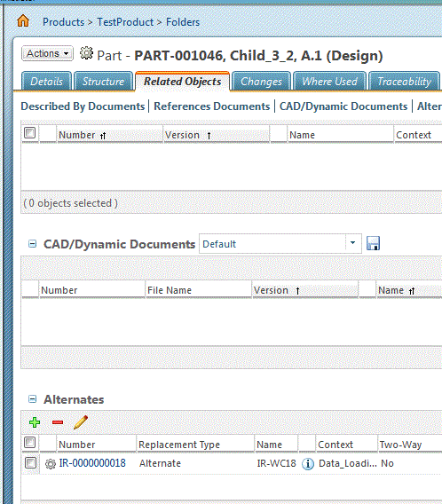Open the Default view dropdown

(x=280, y=244)
